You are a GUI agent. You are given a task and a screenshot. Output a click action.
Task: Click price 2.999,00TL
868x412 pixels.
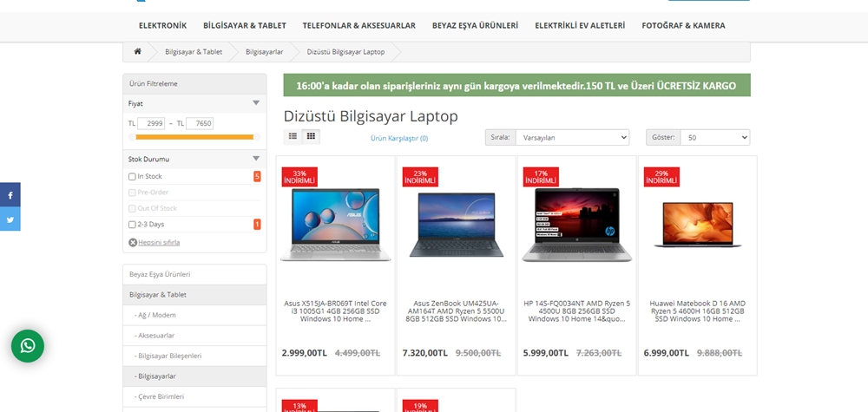point(305,353)
